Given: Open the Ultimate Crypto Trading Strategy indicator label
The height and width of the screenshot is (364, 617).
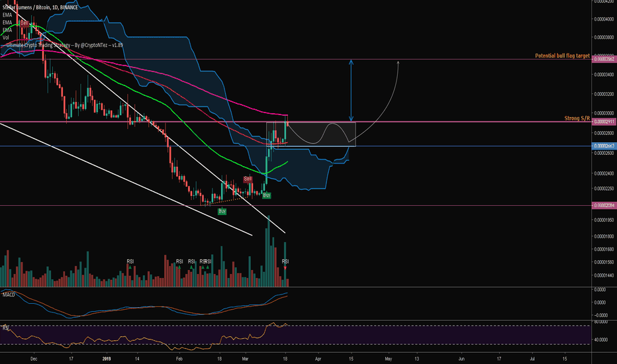Looking at the screenshot, I should [x=64, y=45].
